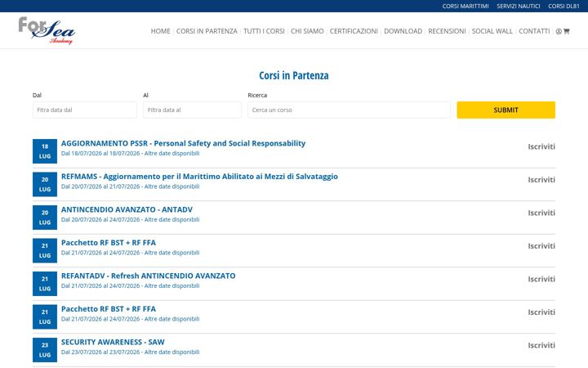
Task: Click the 18 LUG date badge
Action: [x=45, y=151]
